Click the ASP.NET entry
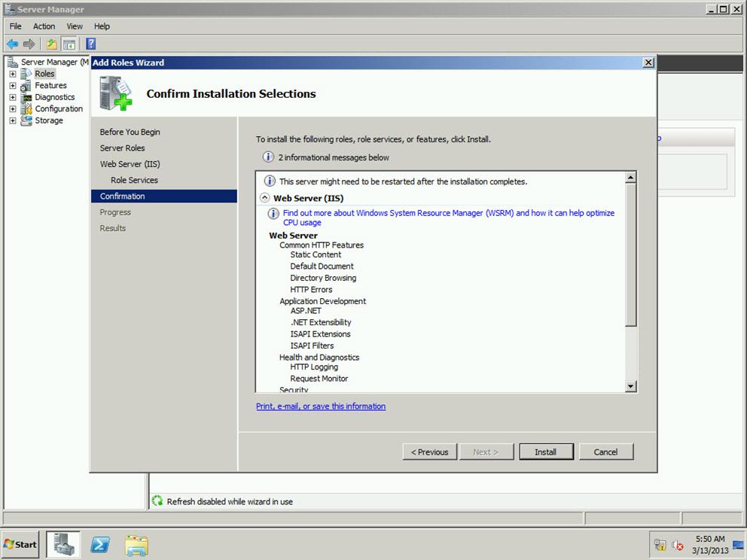Screen dimensions: 747x560 click(x=306, y=311)
